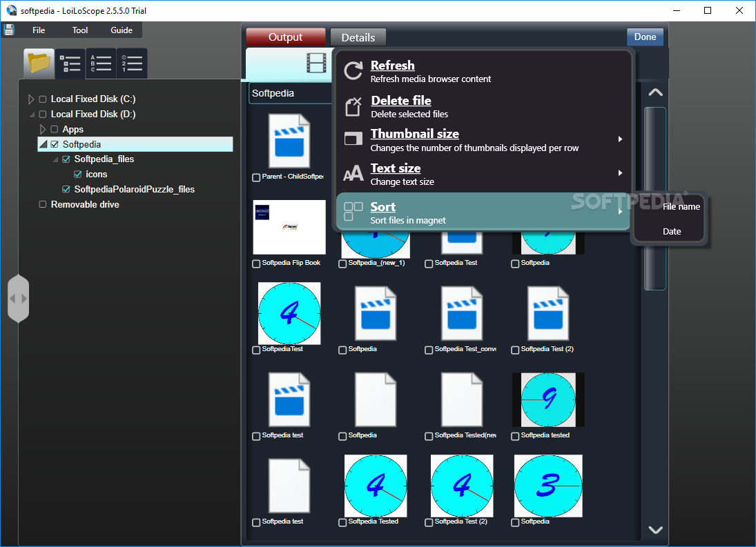Collapse the Softpedia_files node
The width and height of the screenshot is (756, 547).
pos(55,159)
